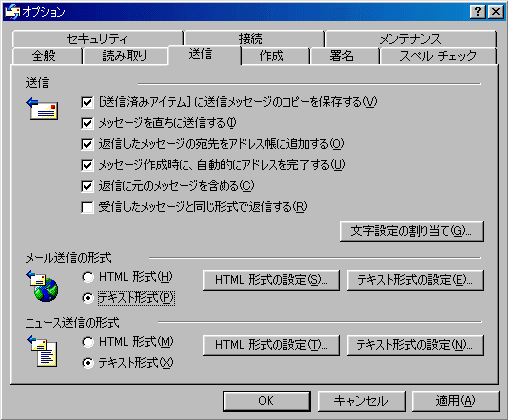Click the オプション title bar app icon

(x=12, y=12)
